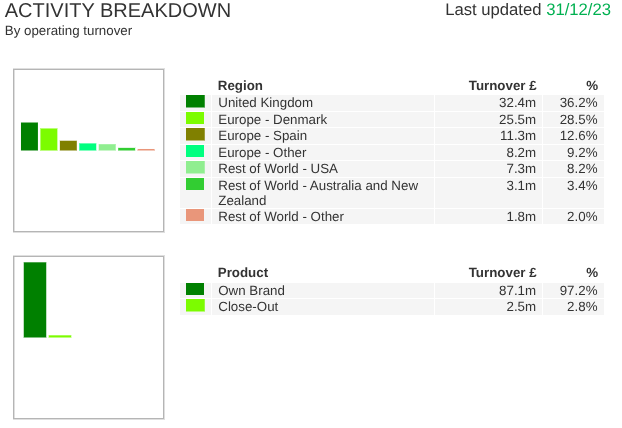Screen dimensions: 622x428
Task: Click the ACTIVITY BREAKDOWN heading
Action: tap(118, 11)
